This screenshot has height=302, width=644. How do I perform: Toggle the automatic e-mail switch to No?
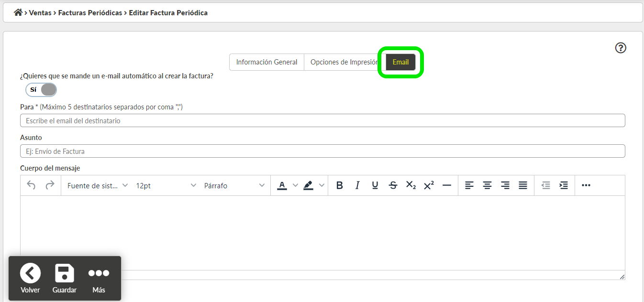coord(41,89)
